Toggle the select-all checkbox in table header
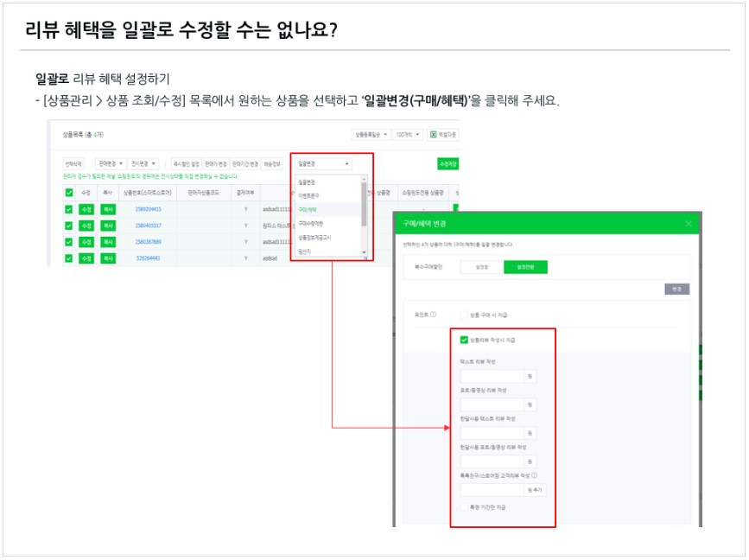 tap(69, 193)
